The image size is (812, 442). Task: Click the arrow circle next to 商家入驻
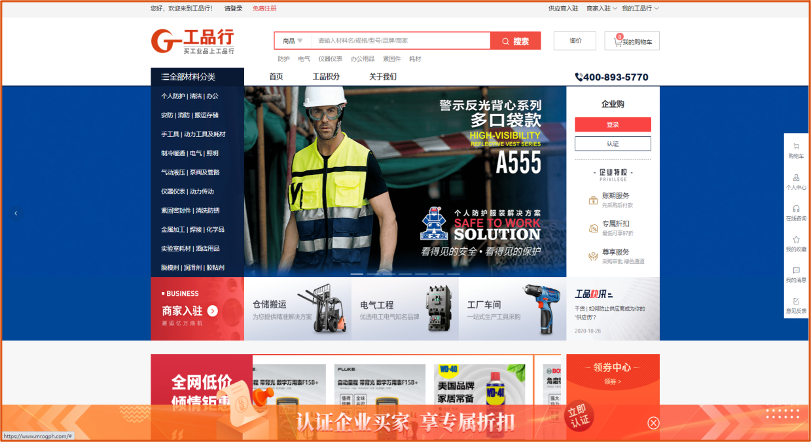tap(212, 311)
